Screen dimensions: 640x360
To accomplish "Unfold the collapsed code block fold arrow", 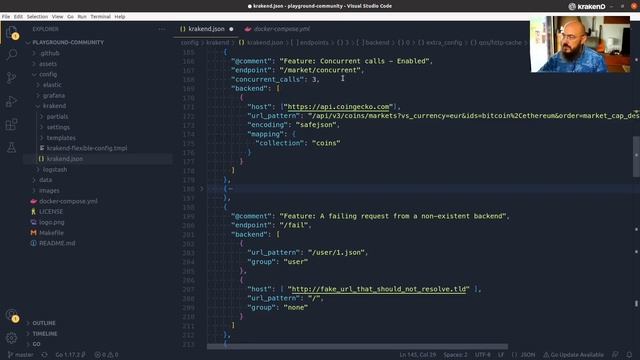I will pyautogui.click(x=202, y=189).
